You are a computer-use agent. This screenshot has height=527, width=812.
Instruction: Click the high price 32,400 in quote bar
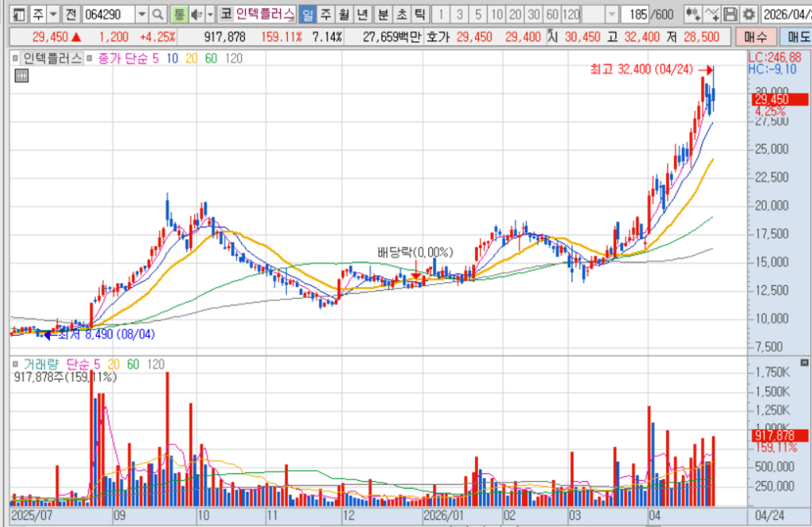click(x=642, y=36)
